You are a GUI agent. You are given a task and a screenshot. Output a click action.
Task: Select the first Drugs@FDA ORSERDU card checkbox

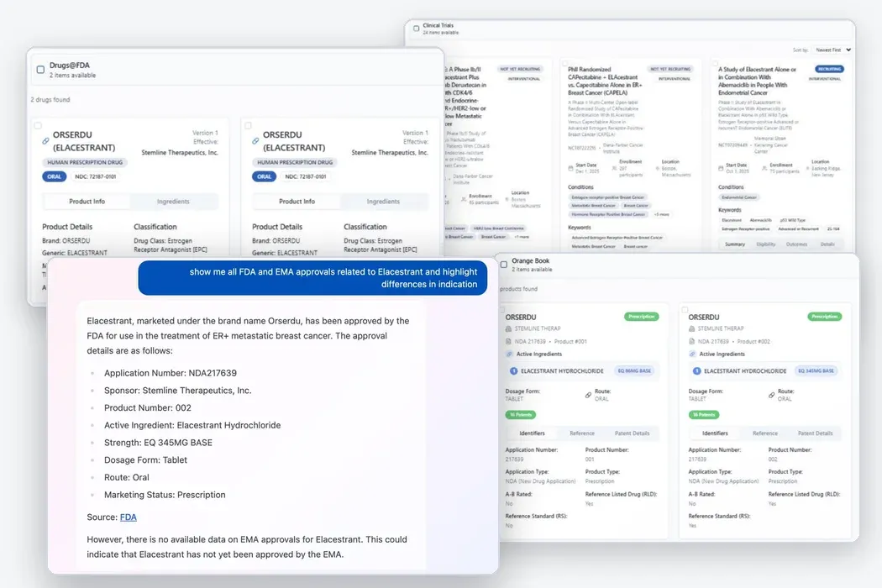[38, 126]
